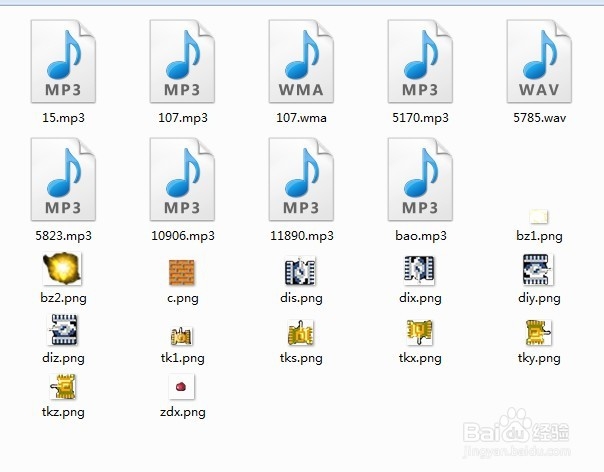The height and width of the screenshot is (472, 604).
Task: Click the file name text c.png
Action: [x=183, y=298]
